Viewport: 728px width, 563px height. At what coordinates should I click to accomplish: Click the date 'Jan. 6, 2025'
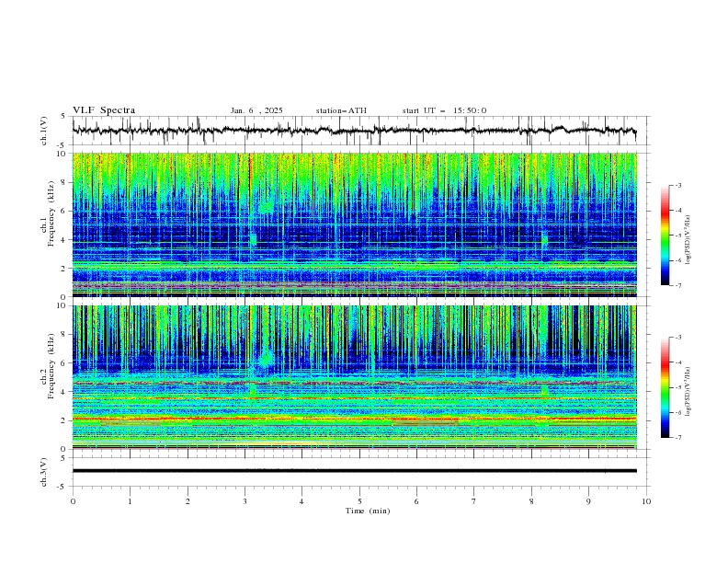tap(256, 110)
